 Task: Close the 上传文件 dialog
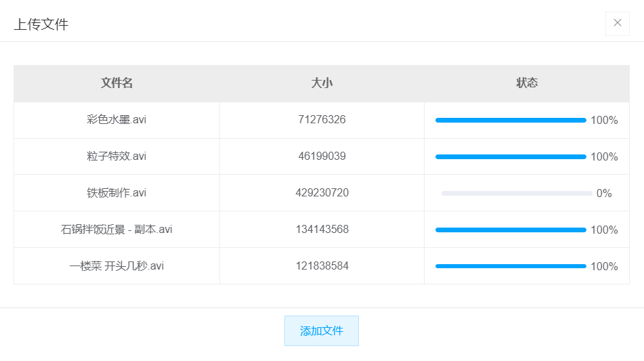[618, 23]
